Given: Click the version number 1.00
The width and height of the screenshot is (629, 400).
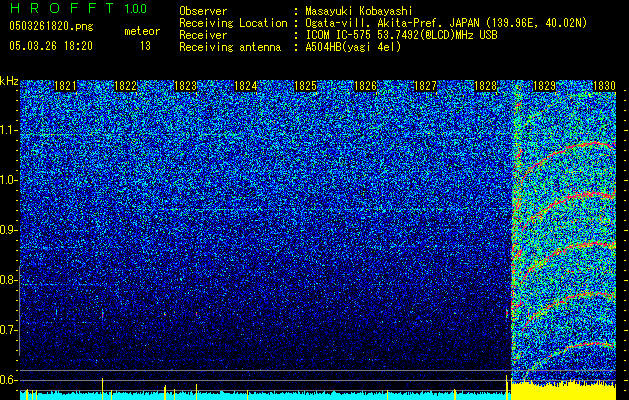Looking at the screenshot, I should [x=135, y=9].
